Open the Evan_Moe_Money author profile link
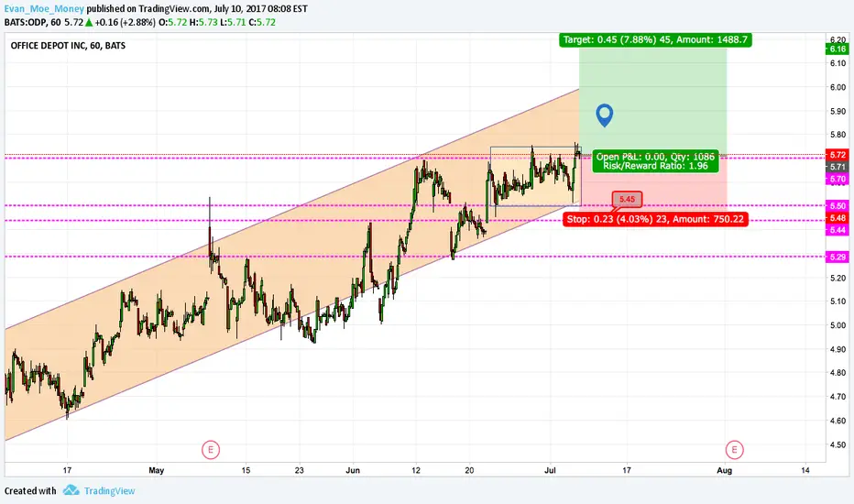Viewport: 854px width, 504px height. [x=44, y=9]
